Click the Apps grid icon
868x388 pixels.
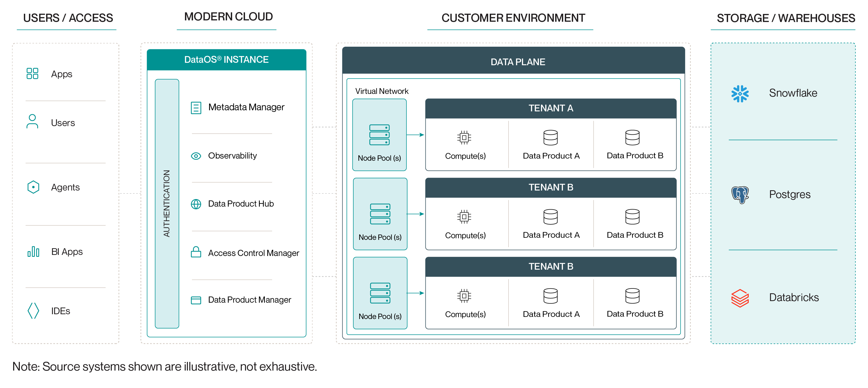(32, 74)
